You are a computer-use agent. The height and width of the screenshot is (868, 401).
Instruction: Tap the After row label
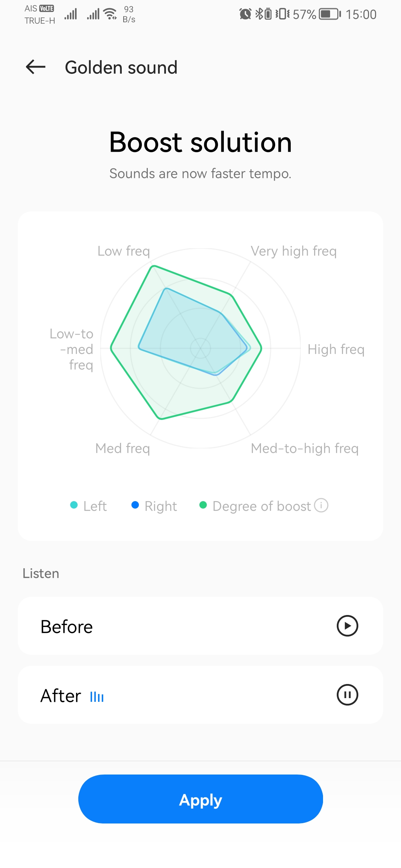tap(61, 696)
